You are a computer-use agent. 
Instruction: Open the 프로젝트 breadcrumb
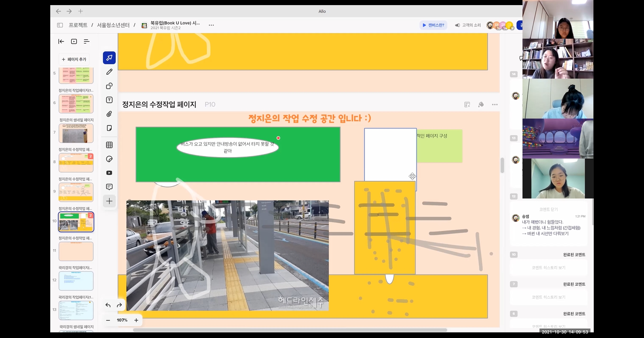coord(78,25)
